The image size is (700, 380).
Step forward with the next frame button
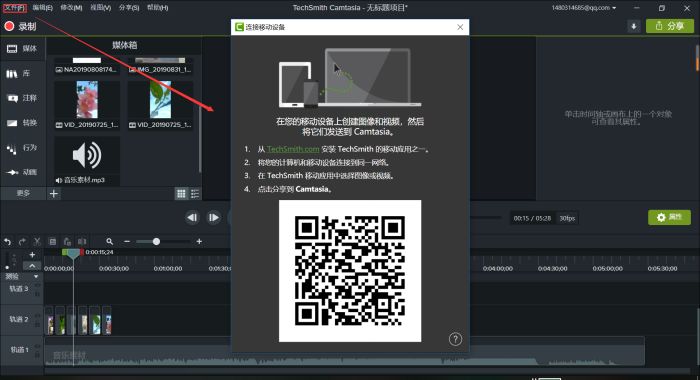click(213, 217)
